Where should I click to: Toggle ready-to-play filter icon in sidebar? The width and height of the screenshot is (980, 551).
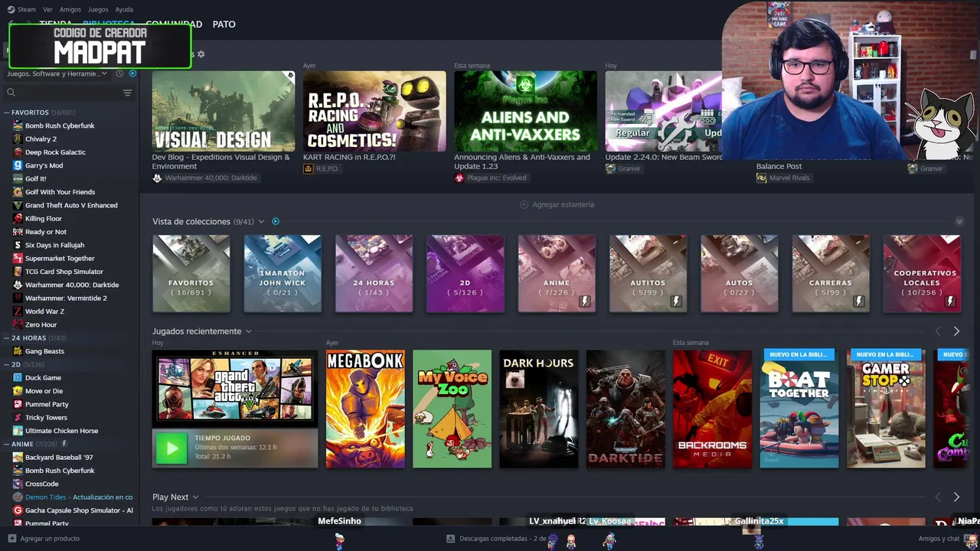(x=132, y=73)
